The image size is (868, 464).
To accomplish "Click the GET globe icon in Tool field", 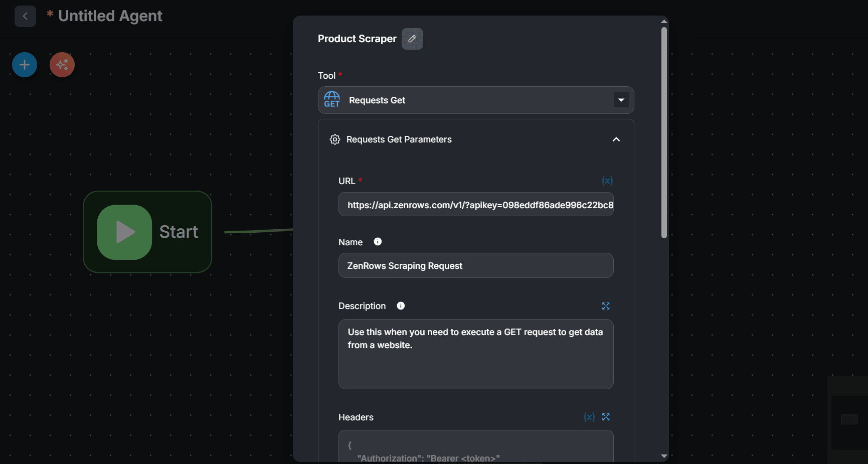I will (x=332, y=99).
